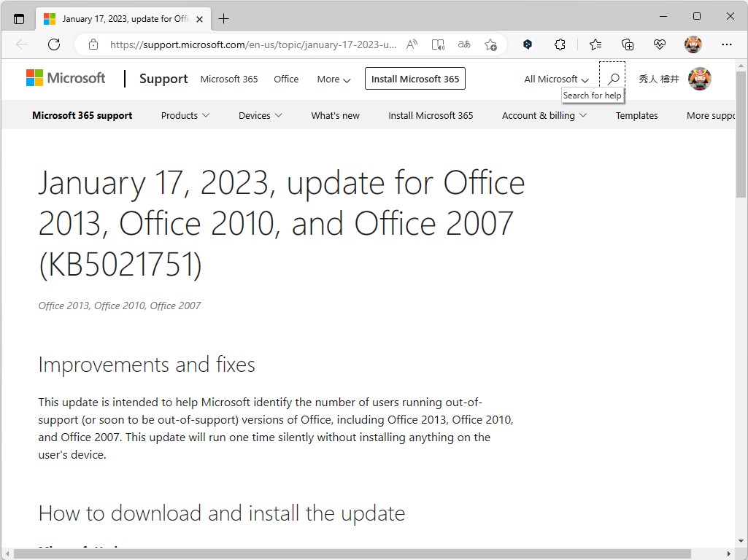The height and width of the screenshot is (560, 748).
Task: Open Browser essentials heart icon
Action: coord(660,44)
